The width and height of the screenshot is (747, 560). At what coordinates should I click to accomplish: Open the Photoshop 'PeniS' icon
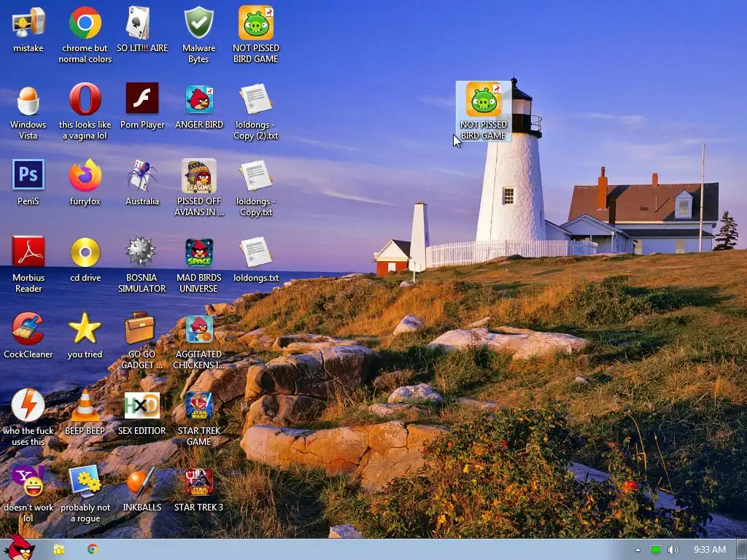click(x=28, y=175)
